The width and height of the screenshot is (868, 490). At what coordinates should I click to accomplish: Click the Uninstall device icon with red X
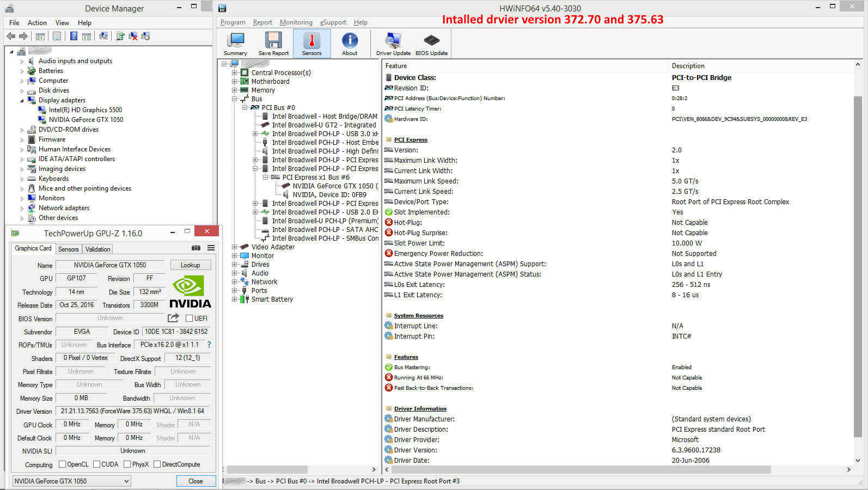point(133,36)
